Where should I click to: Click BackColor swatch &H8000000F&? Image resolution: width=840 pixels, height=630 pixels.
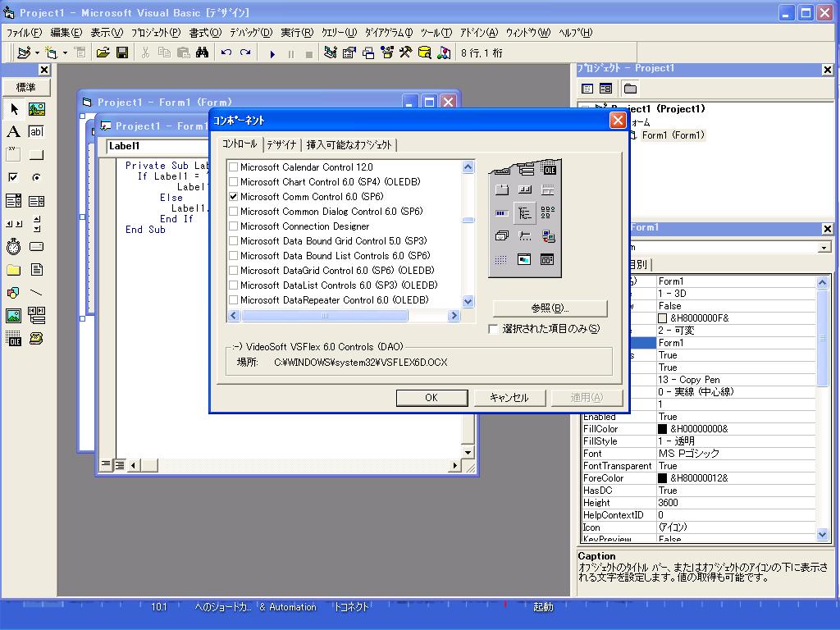663,318
